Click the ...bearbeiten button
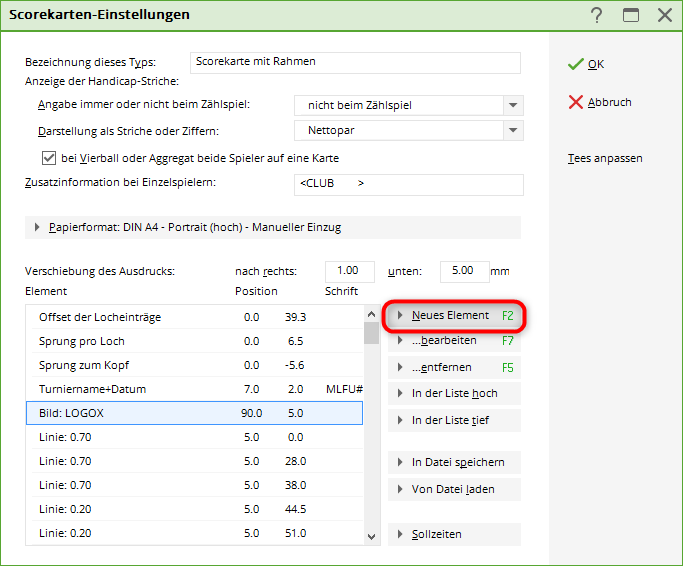The image size is (683, 566). pos(453,341)
